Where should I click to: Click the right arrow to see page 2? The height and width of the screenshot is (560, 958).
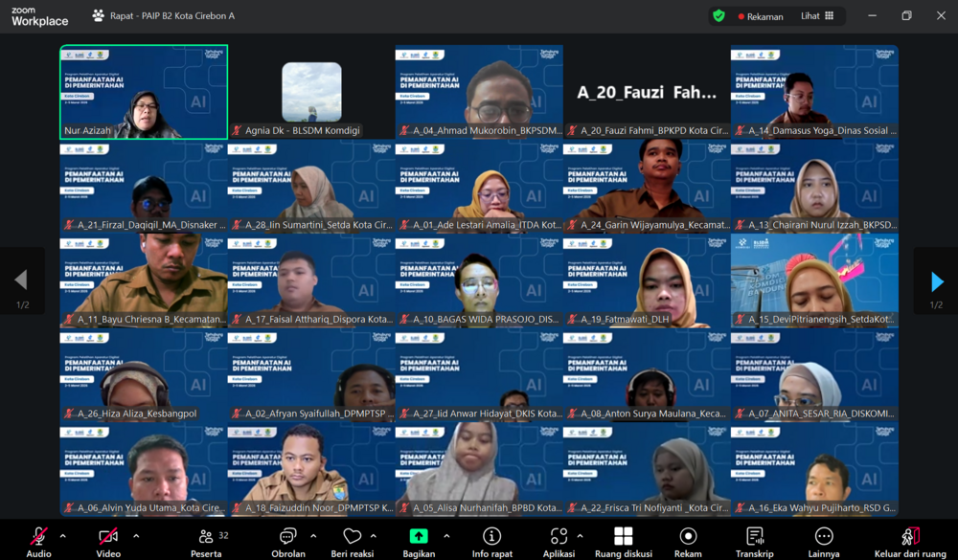click(x=936, y=280)
